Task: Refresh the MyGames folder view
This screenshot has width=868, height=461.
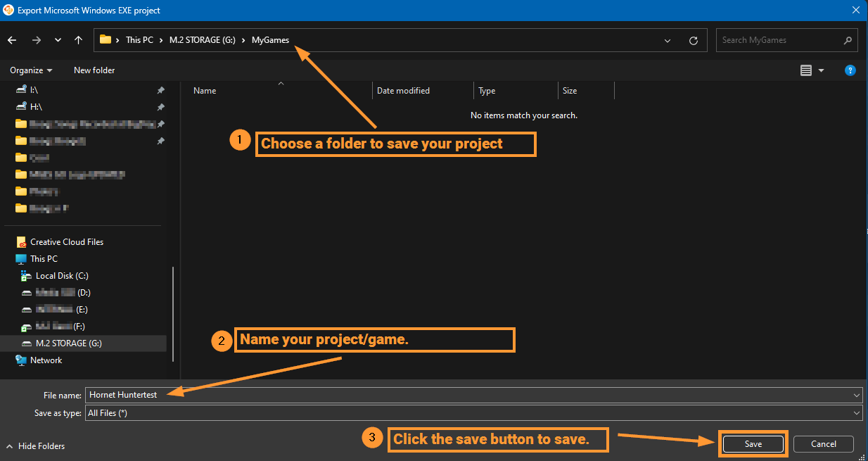Action: (x=693, y=39)
